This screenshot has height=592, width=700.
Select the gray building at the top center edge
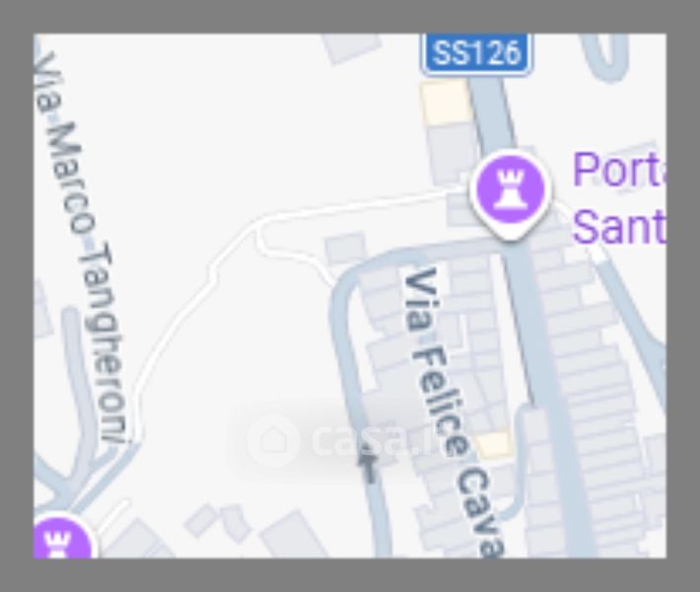352,46
